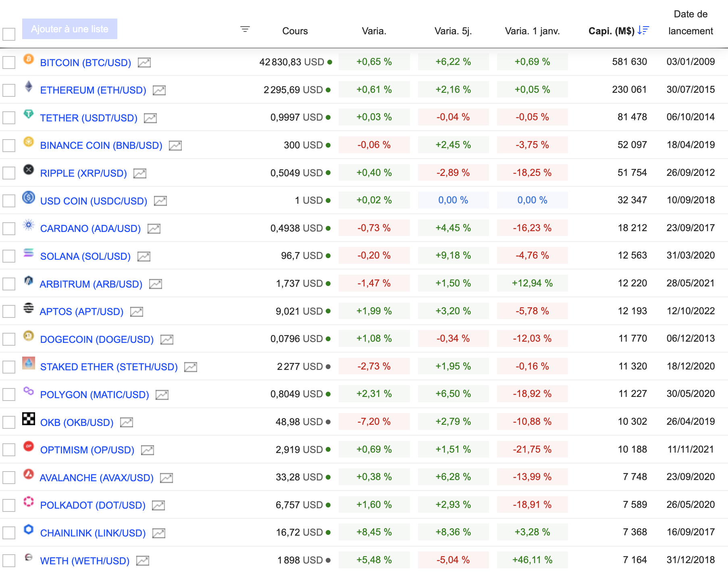Click Bitcoin capitalization 581 630
This screenshot has height=572, width=728.
point(630,62)
